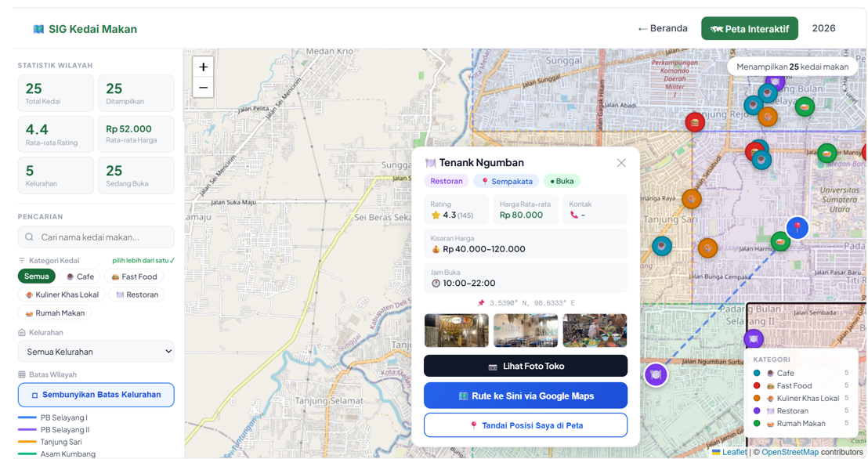Click the search magnifier icon
Image resolution: width=868 pixels, height=459 pixels.
point(29,237)
